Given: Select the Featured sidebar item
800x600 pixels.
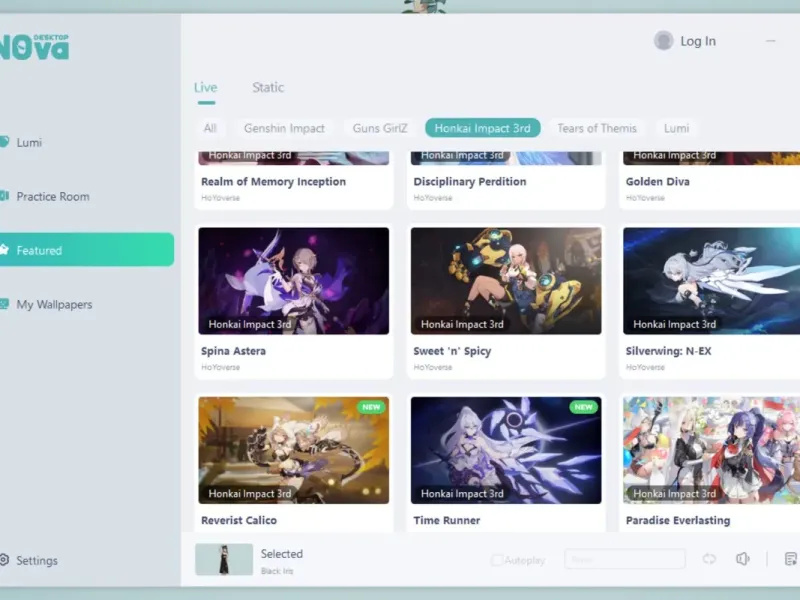Looking at the screenshot, I should 87,250.
